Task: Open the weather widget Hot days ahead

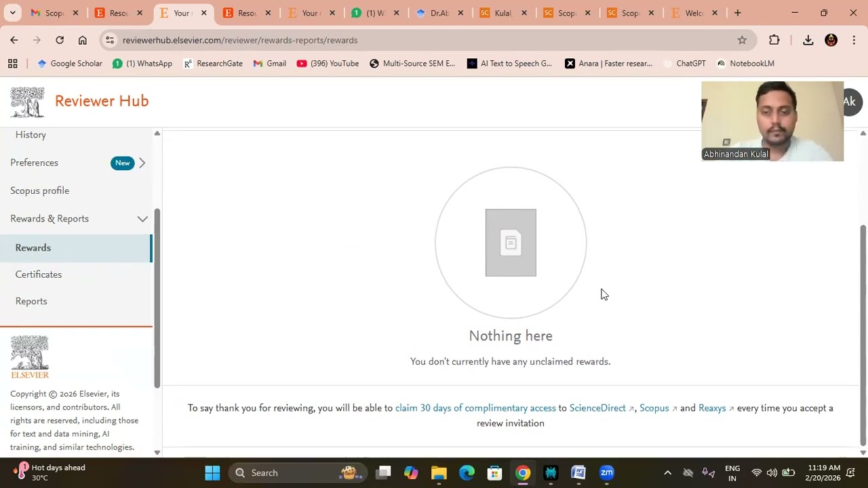Action: tap(49, 472)
